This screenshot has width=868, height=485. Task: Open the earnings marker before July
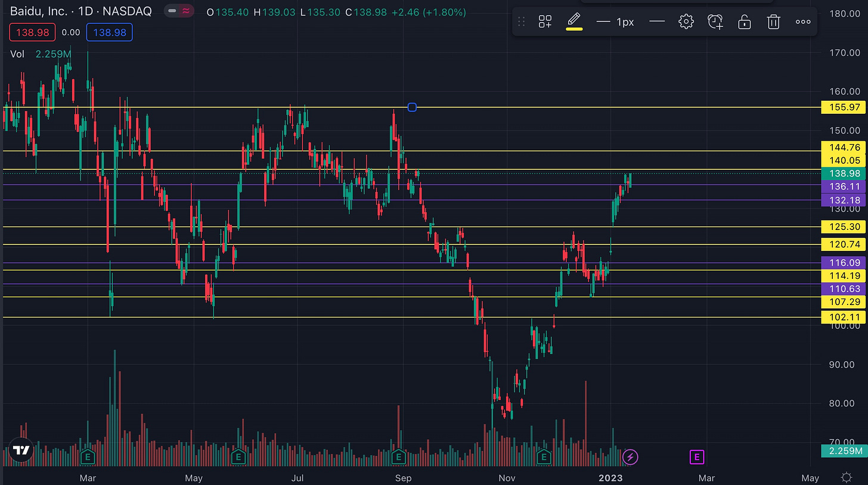pyautogui.click(x=238, y=458)
